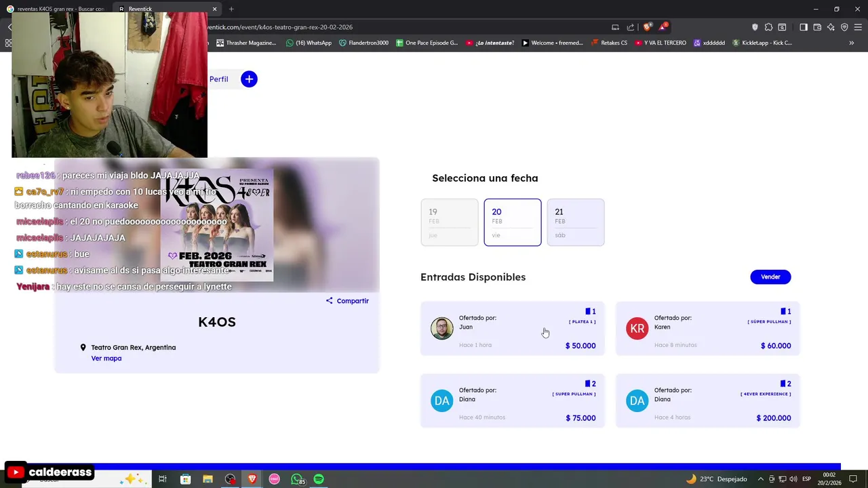Viewport: 868px width, 488px height.
Task: Open Diana's 4EVER Experience ticket for $200.000
Action: point(708,401)
